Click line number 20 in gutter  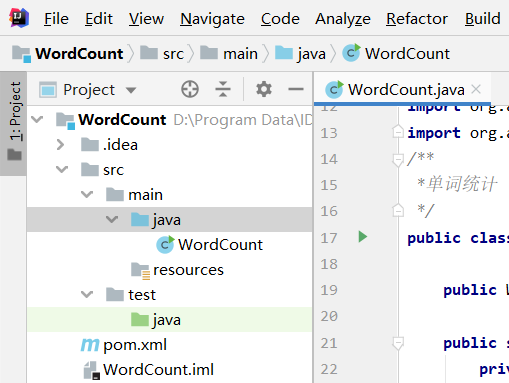[329, 316]
